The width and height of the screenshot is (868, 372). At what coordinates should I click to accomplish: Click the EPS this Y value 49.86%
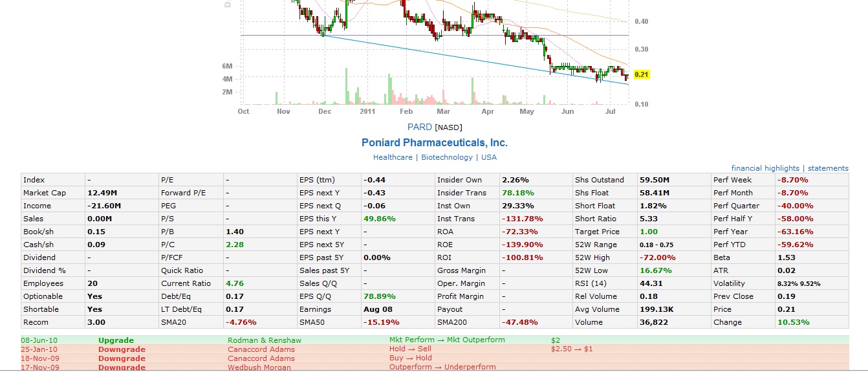click(x=379, y=219)
